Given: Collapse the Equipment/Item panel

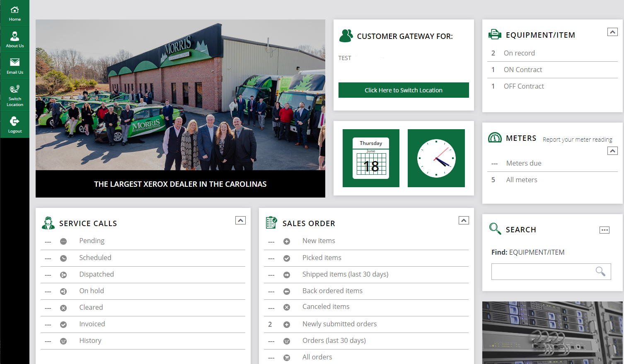Looking at the screenshot, I should click(612, 32).
